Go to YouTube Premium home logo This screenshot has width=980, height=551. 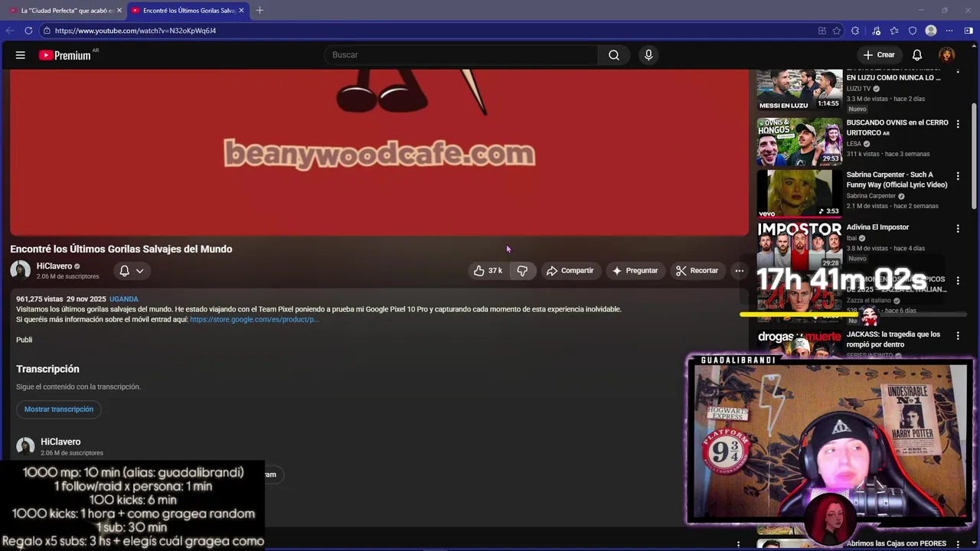tap(65, 55)
